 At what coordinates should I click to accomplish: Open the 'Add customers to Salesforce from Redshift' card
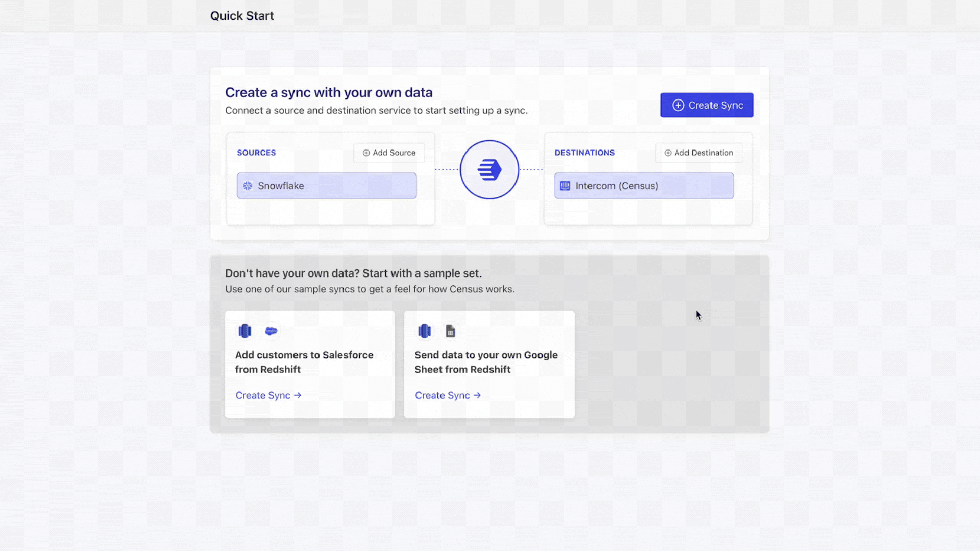click(x=310, y=364)
